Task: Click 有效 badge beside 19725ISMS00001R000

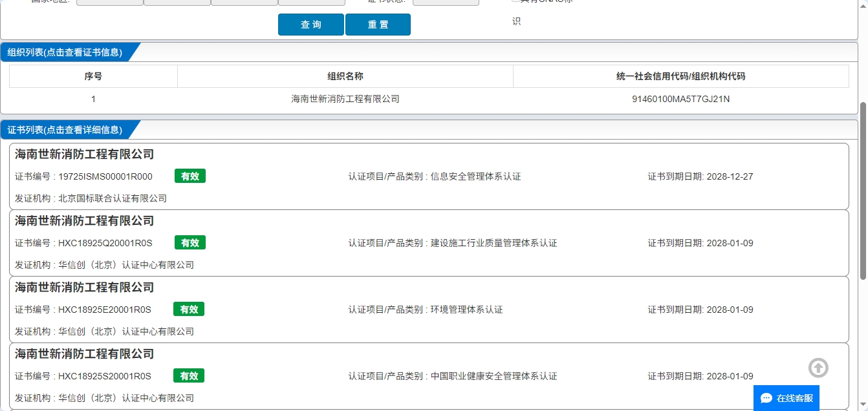Action: (190, 176)
